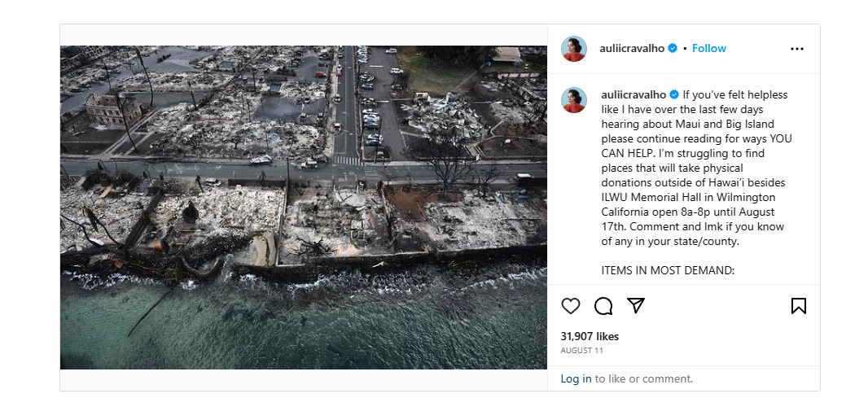
Task: Click the verified badge in the caption
Action: pos(673,94)
